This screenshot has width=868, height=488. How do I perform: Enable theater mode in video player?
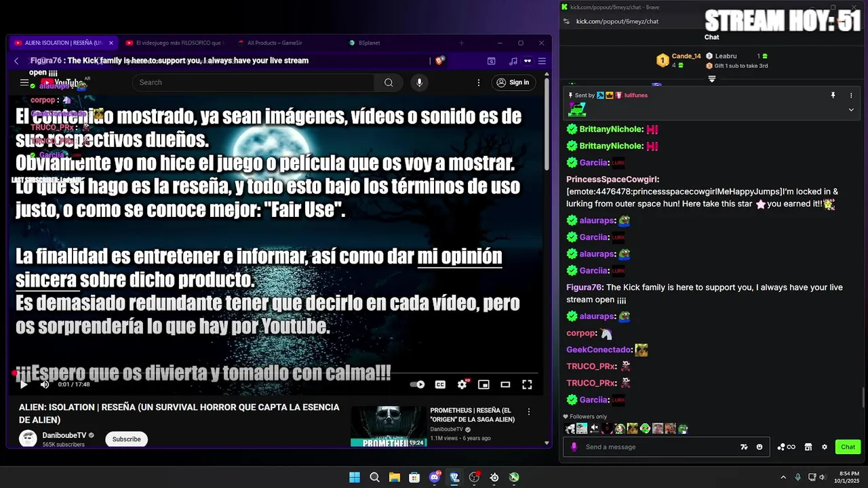pyautogui.click(x=505, y=384)
